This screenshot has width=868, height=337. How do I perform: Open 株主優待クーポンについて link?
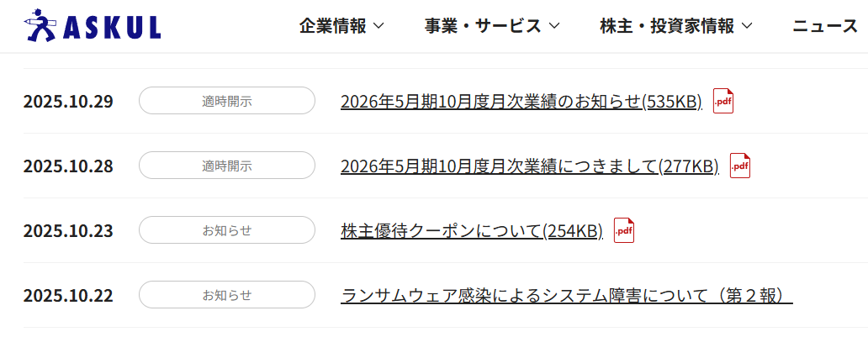pyautogui.click(x=471, y=231)
